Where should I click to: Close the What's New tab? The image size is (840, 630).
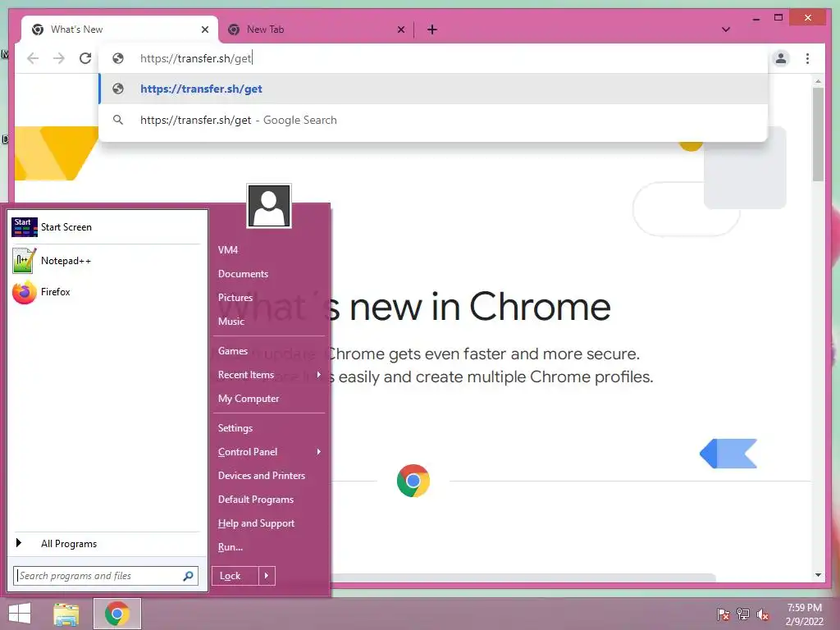click(204, 30)
